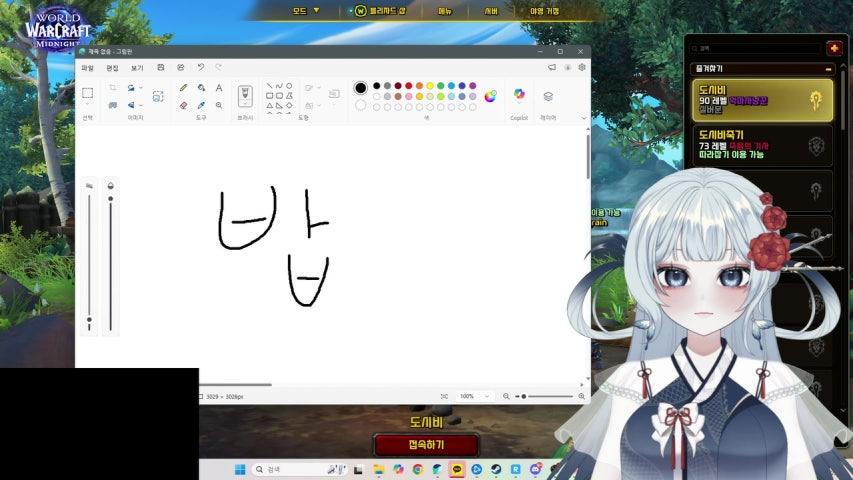Click the red plus button in WoW panel
The width and height of the screenshot is (853, 480).
pos(834,48)
